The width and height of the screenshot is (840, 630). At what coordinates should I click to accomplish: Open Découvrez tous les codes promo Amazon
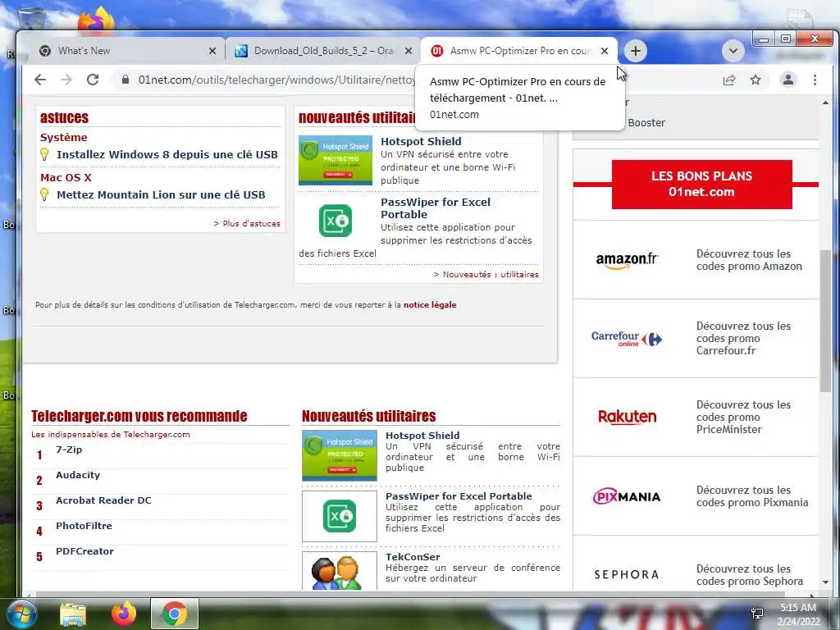(749, 260)
